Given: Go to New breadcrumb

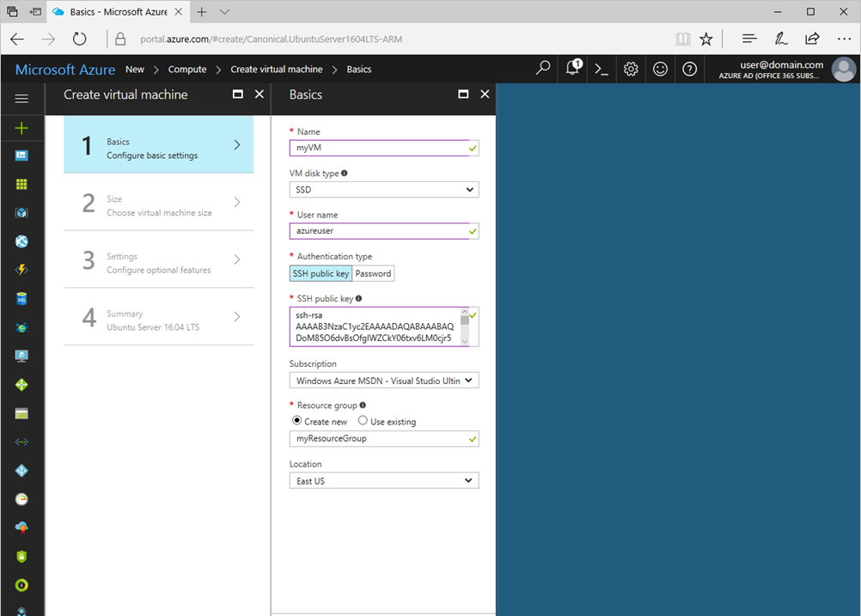Looking at the screenshot, I should click(x=135, y=70).
